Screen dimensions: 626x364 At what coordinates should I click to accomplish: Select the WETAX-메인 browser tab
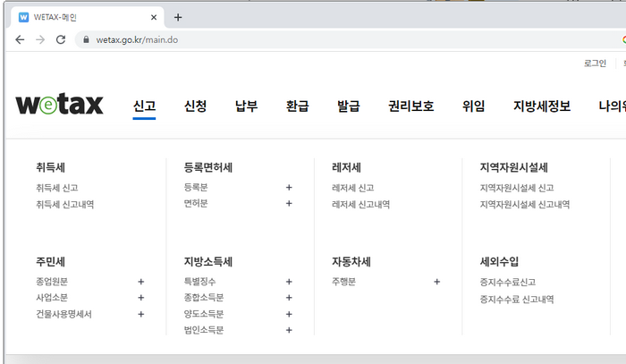coord(86,17)
